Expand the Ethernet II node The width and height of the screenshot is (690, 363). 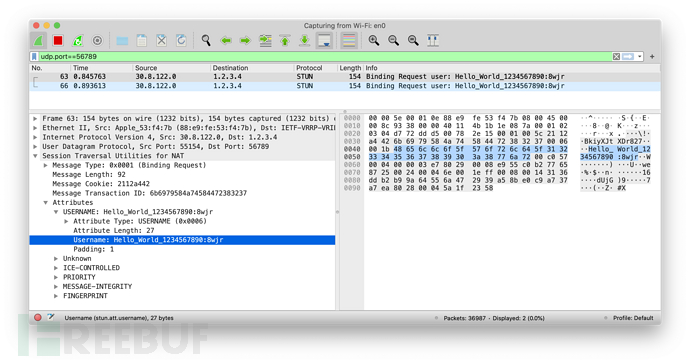35,128
